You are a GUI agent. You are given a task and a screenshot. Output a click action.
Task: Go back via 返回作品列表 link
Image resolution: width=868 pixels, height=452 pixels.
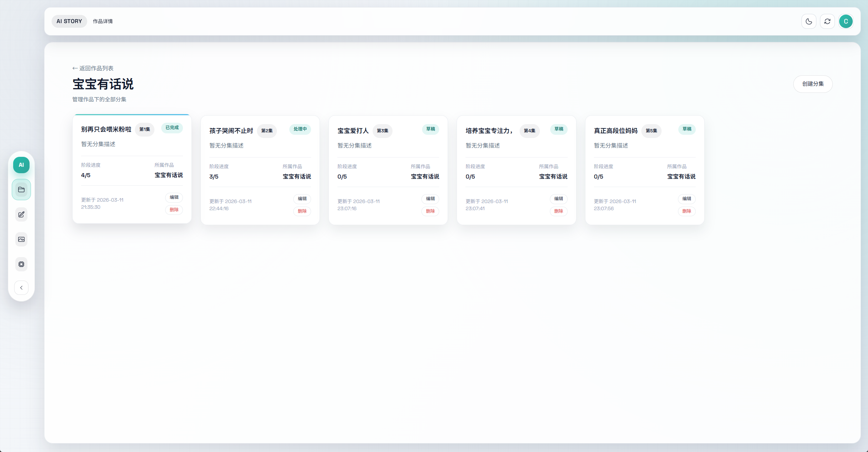coord(93,68)
